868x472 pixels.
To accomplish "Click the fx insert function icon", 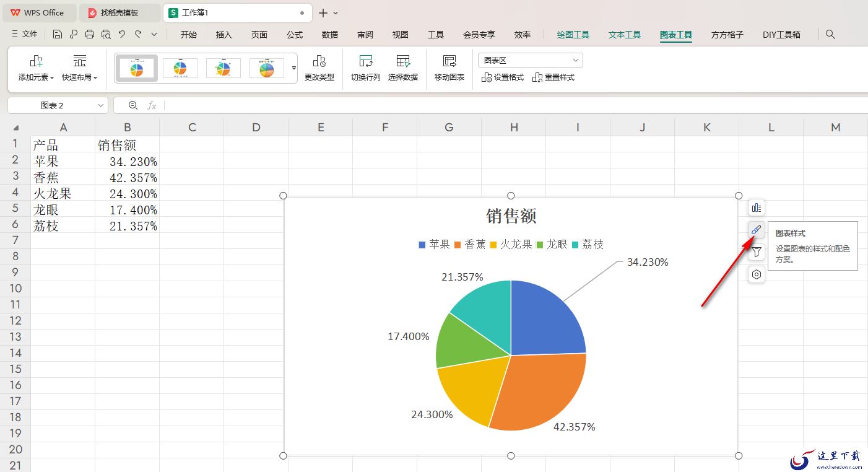I will tap(152, 106).
